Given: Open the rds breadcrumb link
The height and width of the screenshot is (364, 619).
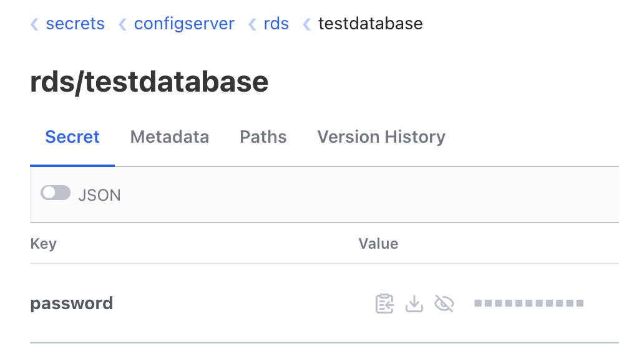Looking at the screenshot, I should click(x=276, y=24).
